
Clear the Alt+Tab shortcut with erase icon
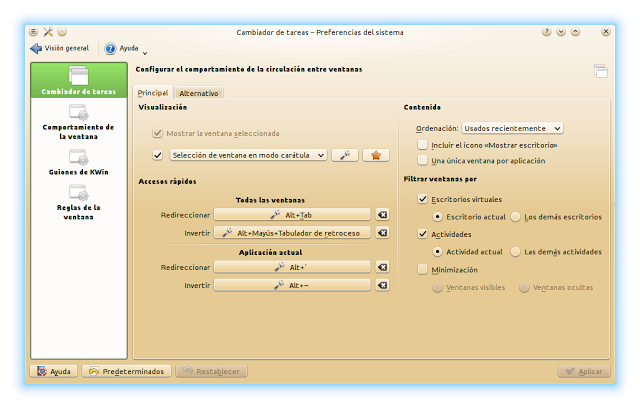click(x=382, y=215)
